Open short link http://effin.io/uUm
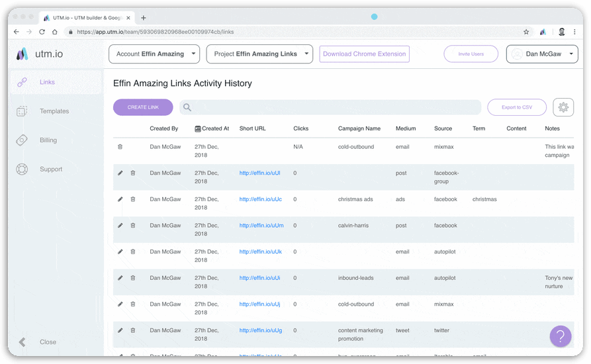This screenshot has width=591, height=364. [x=261, y=225]
